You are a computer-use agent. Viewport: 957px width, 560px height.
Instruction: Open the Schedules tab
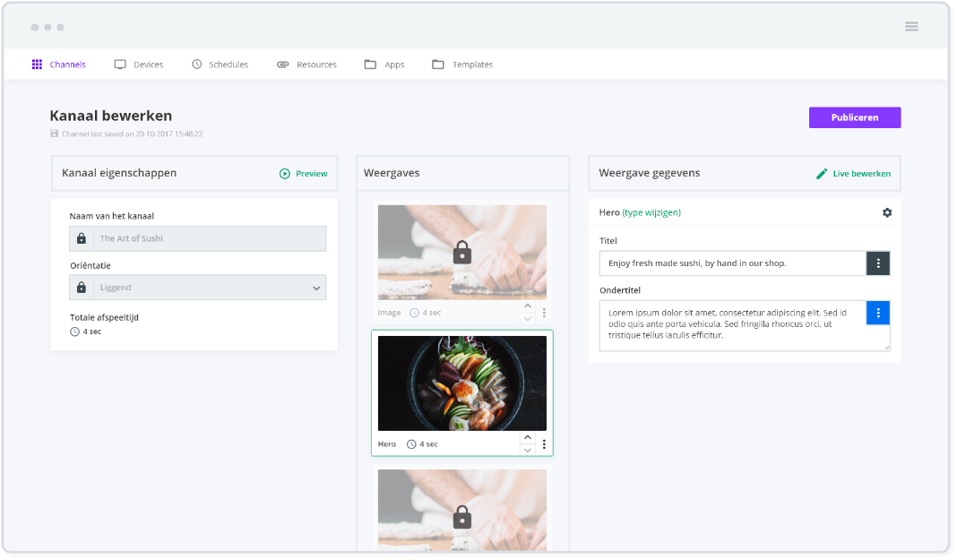(x=220, y=65)
